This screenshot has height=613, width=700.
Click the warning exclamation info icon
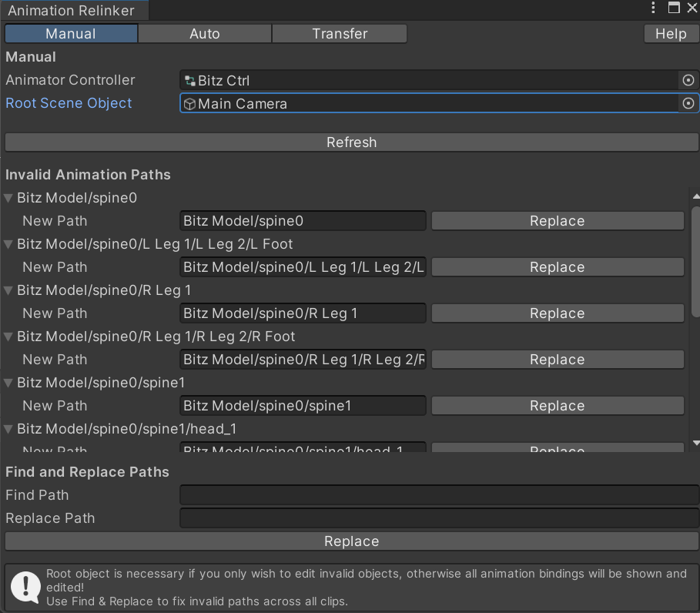point(25,587)
